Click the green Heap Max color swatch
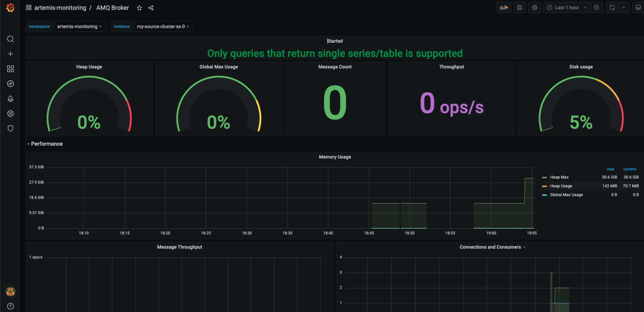 click(545, 177)
